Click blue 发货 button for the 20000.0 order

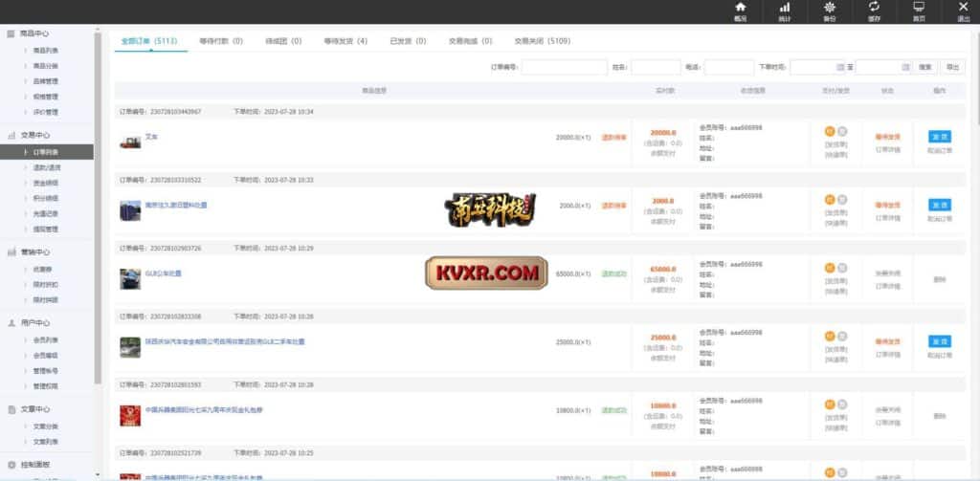click(x=940, y=137)
